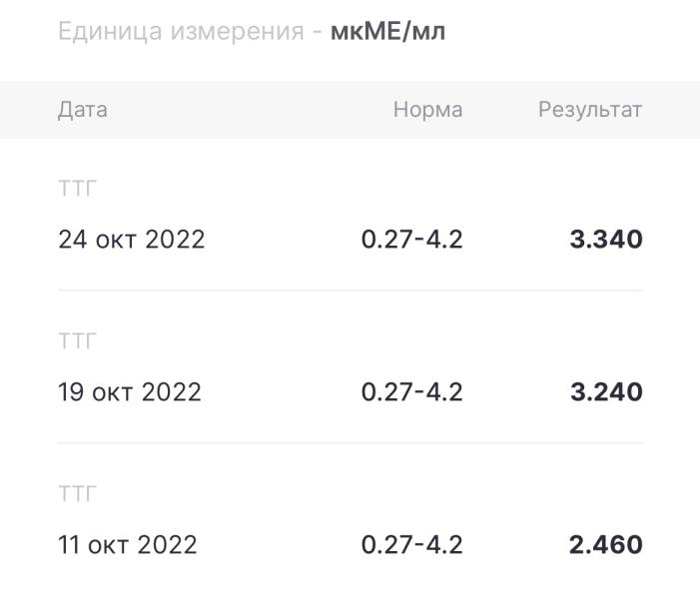Select the 19 окт 2022 date entry
Screen dimensions: 700x599
[130, 392]
